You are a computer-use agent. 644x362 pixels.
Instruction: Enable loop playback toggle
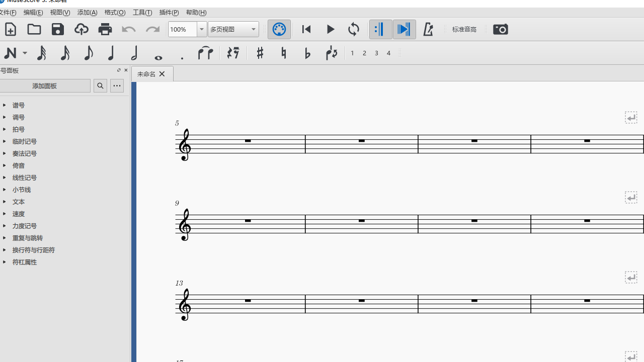354,29
